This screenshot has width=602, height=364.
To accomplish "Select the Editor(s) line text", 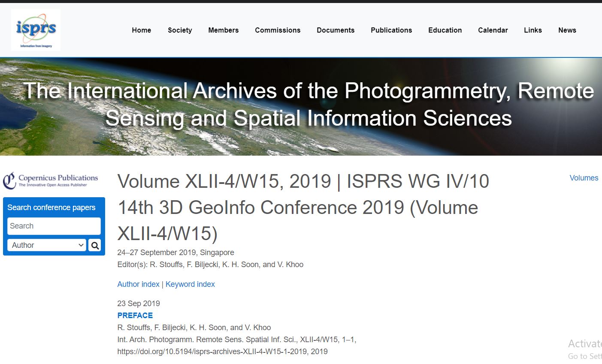I will click(x=210, y=265).
